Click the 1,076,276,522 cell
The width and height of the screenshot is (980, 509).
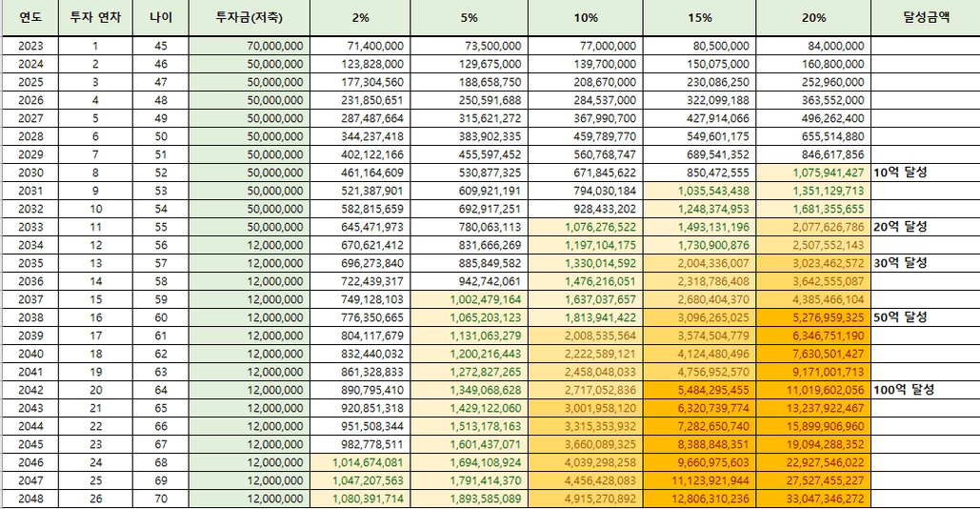pos(586,227)
